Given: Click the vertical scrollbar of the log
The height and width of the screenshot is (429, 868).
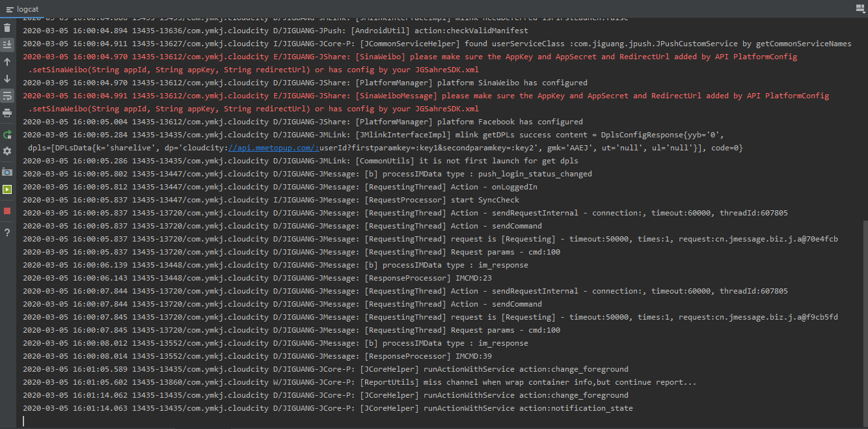Looking at the screenshot, I should coord(863,319).
